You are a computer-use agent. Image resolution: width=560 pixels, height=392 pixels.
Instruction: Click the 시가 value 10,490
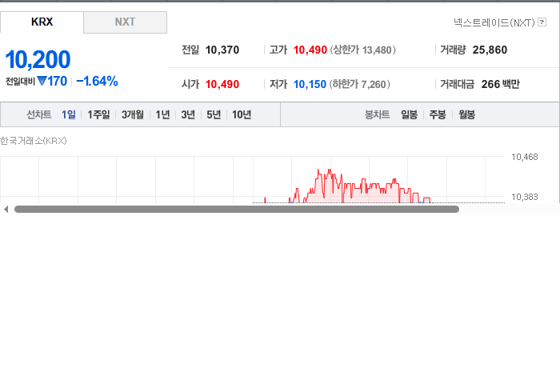point(222,84)
